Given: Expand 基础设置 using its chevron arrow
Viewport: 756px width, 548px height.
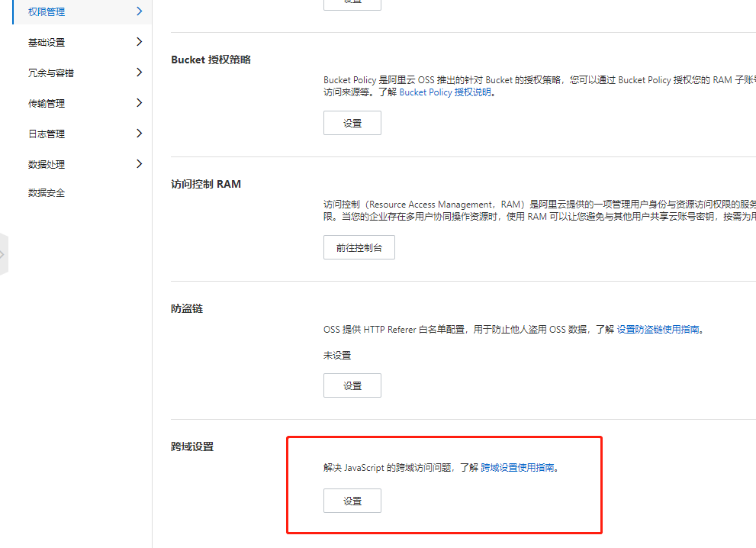Looking at the screenshot, I should (139, 42).
